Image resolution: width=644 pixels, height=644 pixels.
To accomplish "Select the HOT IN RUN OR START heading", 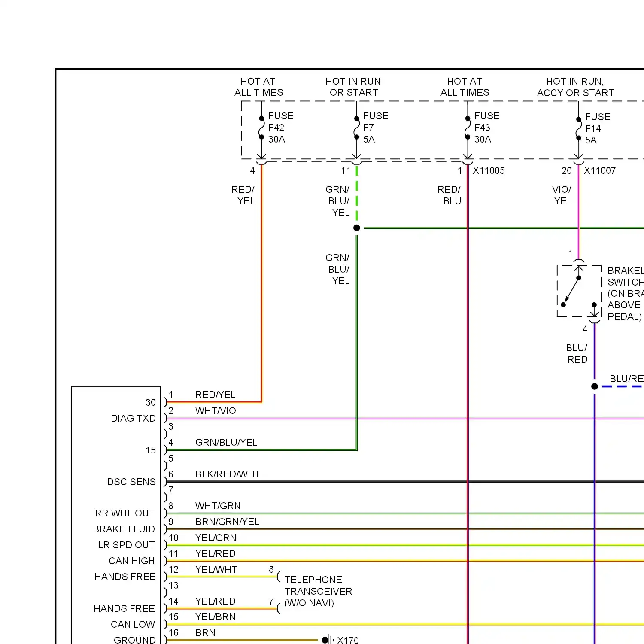I will [353, 87].
